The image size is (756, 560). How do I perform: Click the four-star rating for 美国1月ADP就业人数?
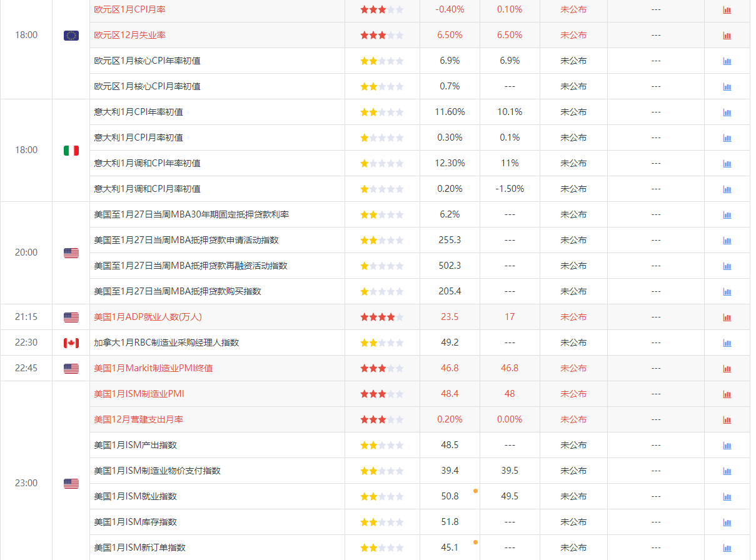pyautogui.click(x=381, y=317)
